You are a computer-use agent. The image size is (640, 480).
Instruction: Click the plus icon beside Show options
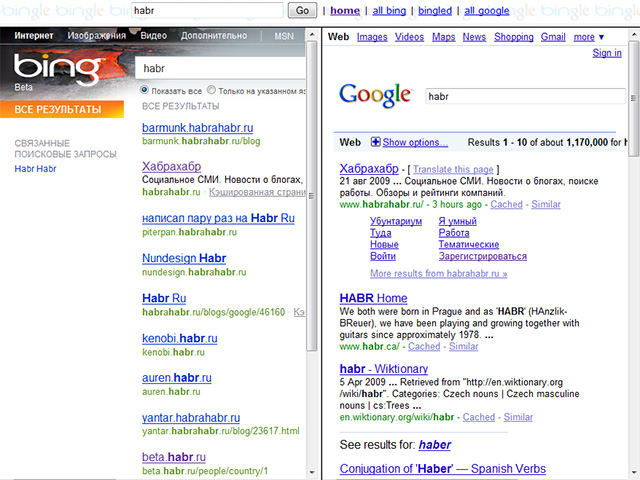[376, 143]
